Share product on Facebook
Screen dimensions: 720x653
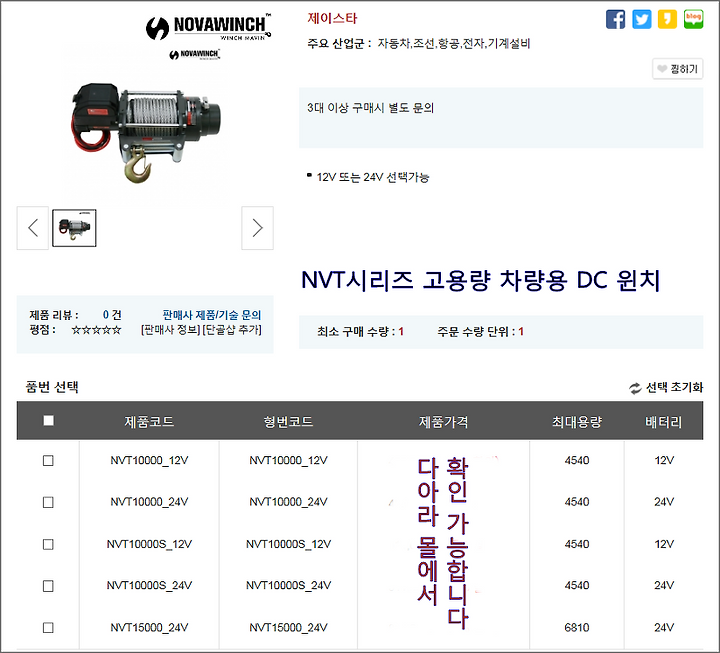point(615,19)
